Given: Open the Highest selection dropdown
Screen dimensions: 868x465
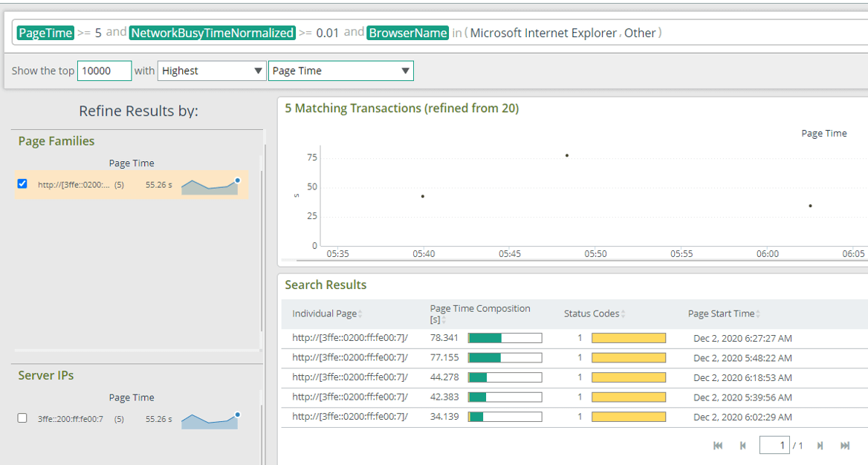Looking at the screenshot, I should point(212,70).
